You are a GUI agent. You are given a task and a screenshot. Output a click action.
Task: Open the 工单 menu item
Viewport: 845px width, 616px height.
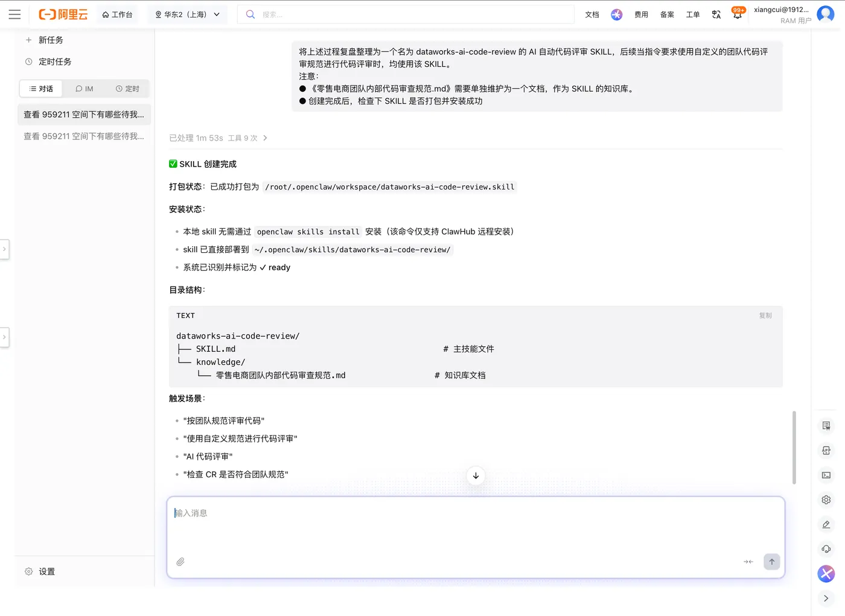[x=693, y=14]
